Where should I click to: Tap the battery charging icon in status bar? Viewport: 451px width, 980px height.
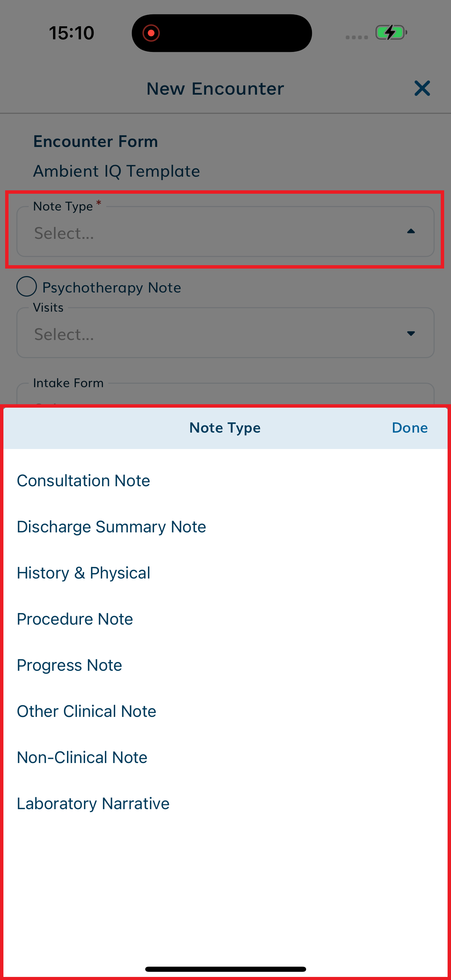[x=391, y=33]
